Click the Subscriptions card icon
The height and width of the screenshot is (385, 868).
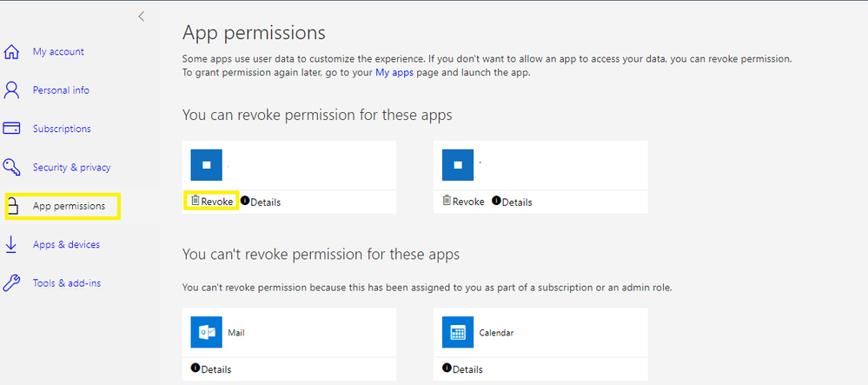click(12, 129)
